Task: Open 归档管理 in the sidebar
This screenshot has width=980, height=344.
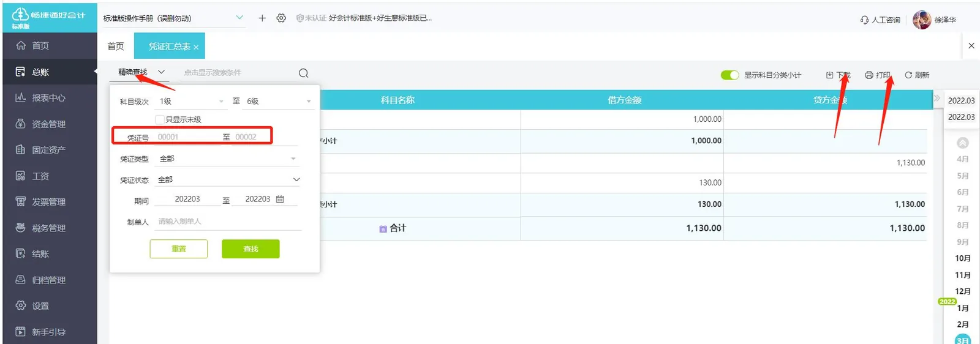Action: click(50, 280)
